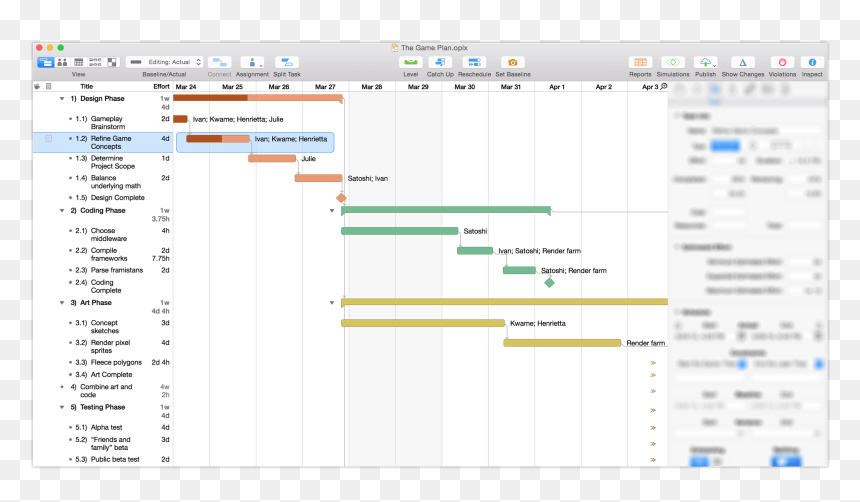This screenshot has width=860, height=502.
Task: Select the Design Complete milestone diamond
Action: (x=341, y=198)
